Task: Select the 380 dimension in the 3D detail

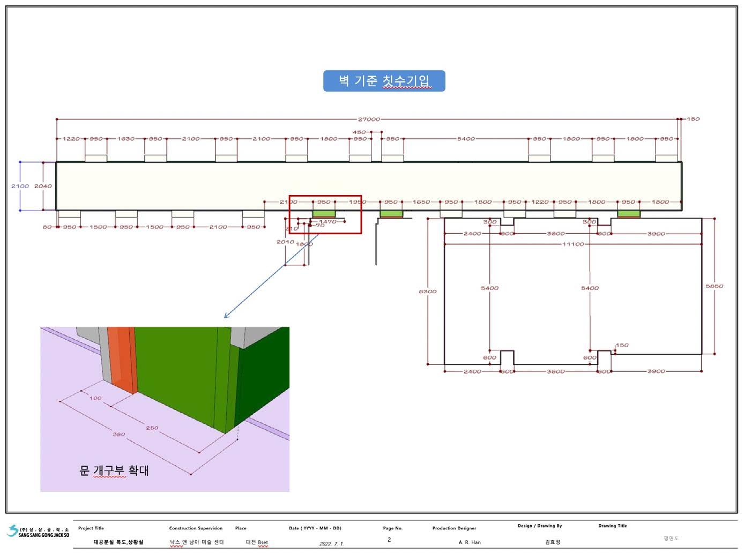Action: [x=119, y=434]
